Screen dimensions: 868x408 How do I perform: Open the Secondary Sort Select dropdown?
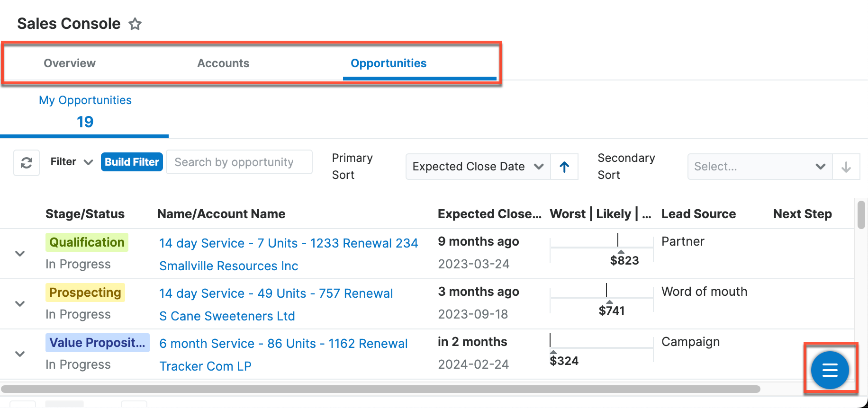759,167
